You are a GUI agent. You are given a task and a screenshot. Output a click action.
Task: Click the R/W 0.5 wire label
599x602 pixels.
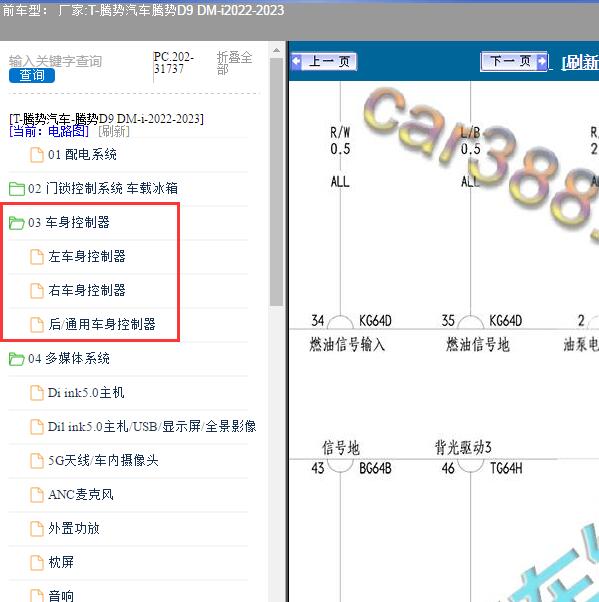tap(340, 141)
